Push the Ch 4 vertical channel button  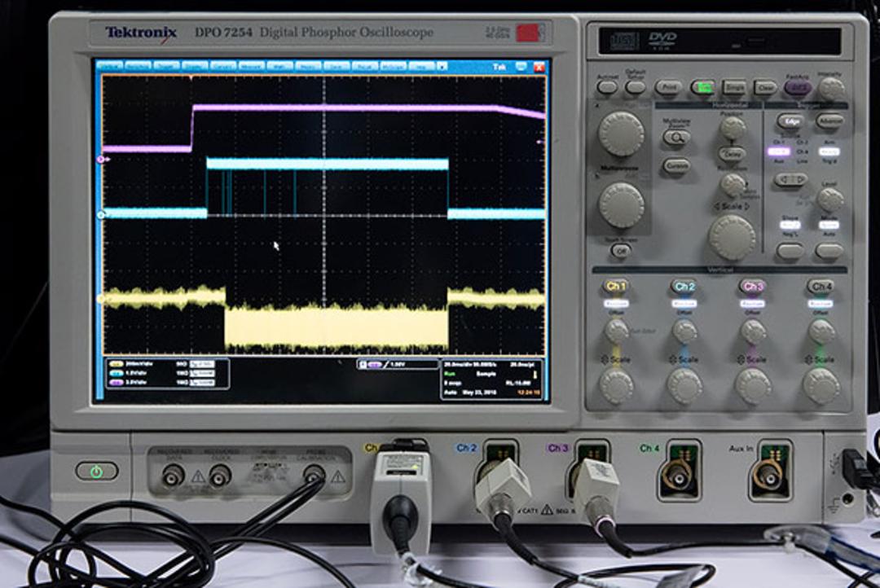coord(821,287)
